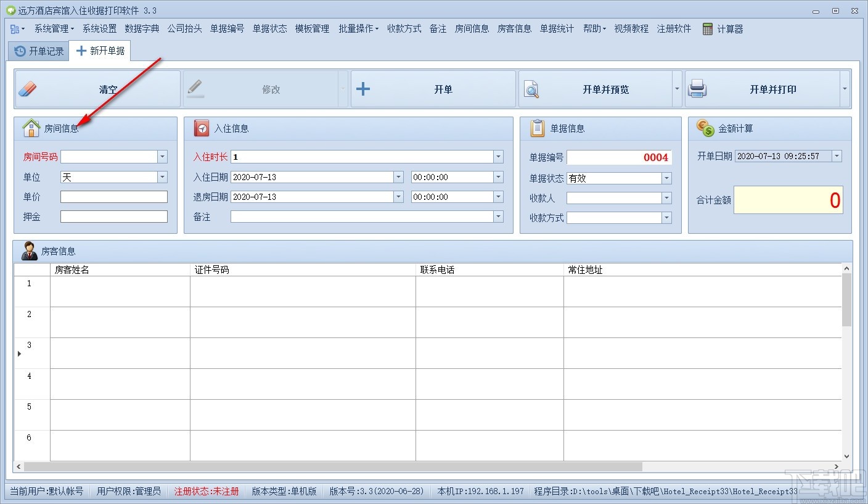Click the 合计金额 total field
Screen dimensions: 868x504
[x=788, y=200]
